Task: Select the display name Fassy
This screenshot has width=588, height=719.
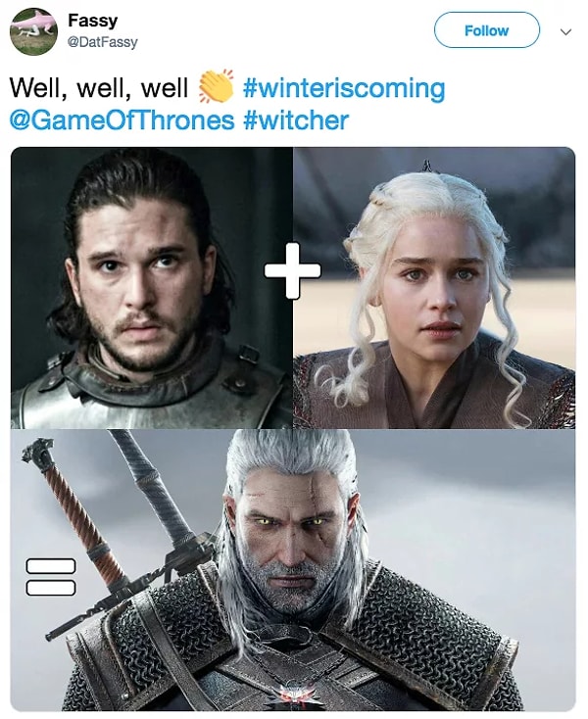Action: [93, 21]
